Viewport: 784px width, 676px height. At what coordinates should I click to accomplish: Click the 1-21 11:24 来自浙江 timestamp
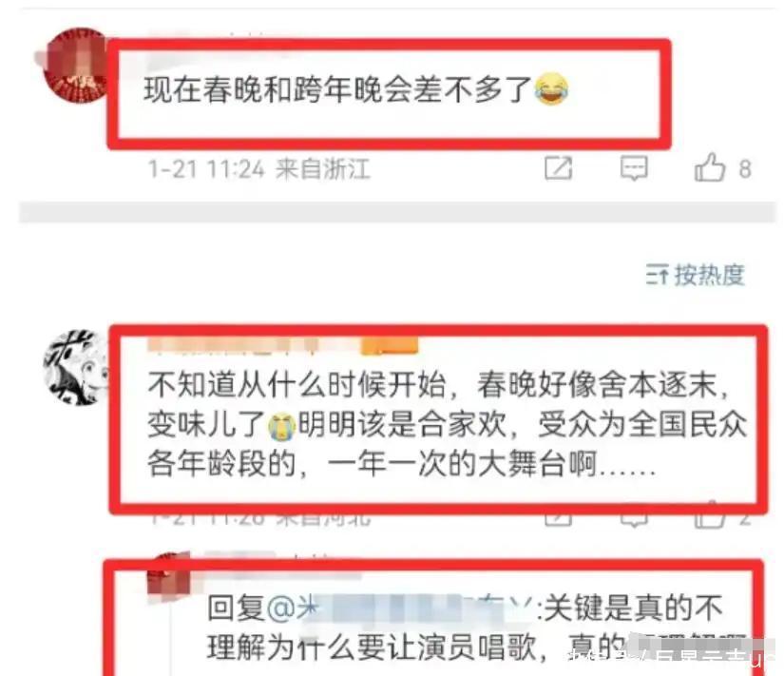point(259,168)
